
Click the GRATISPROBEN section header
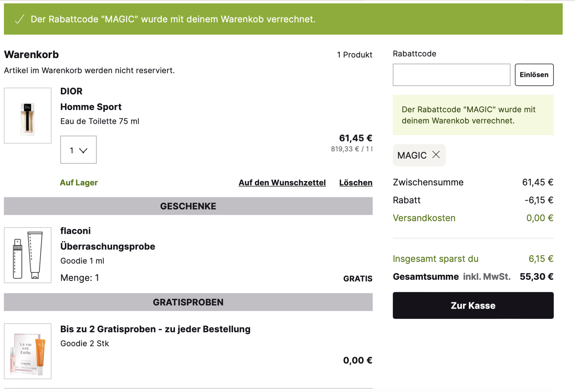tap(188, 302)
